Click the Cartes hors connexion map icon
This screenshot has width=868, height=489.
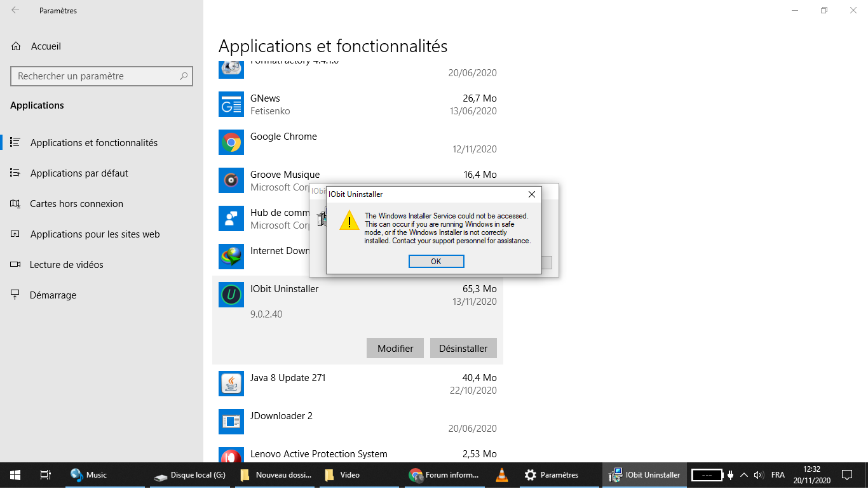[15, 204]
